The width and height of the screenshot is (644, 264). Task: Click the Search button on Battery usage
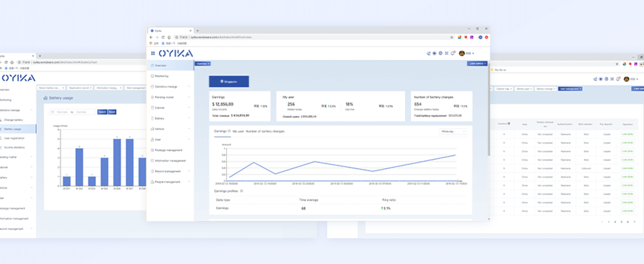pyautogui.click(x=102, y=112)
